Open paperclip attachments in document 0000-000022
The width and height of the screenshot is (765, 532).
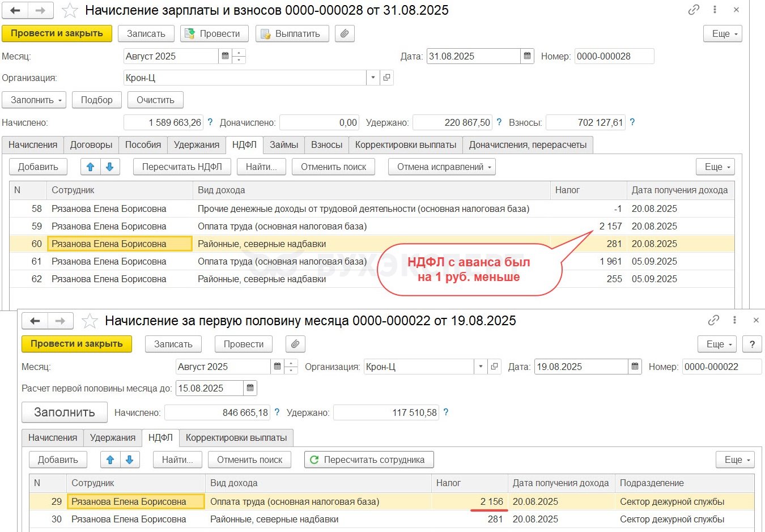click(295, 344)
